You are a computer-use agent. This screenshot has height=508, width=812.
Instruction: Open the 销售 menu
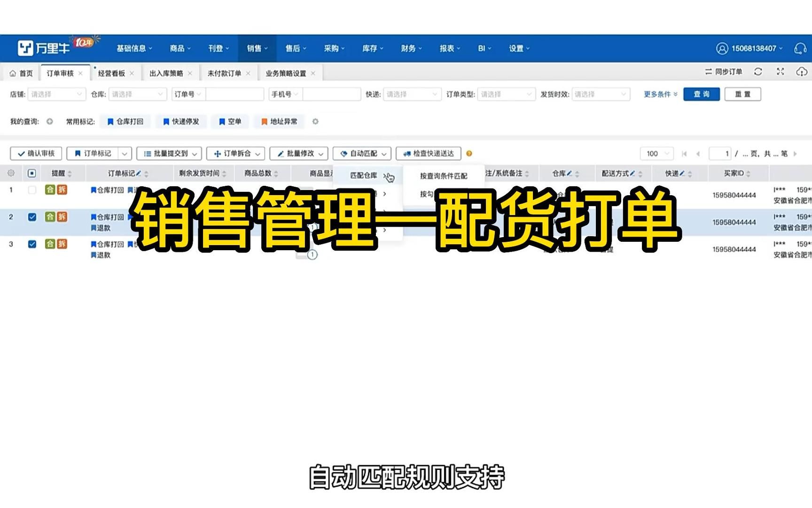tap(257, 48)
